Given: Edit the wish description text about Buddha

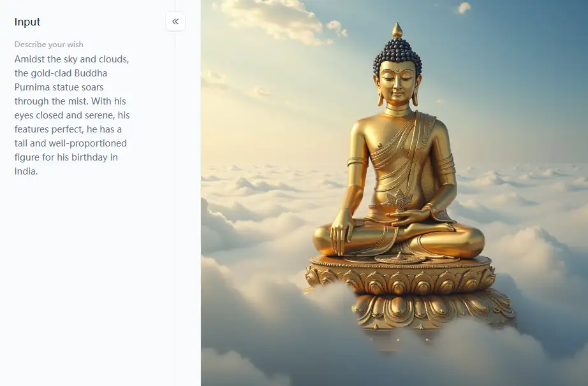Looking at the screenshot, I should (x=72, y=115).
